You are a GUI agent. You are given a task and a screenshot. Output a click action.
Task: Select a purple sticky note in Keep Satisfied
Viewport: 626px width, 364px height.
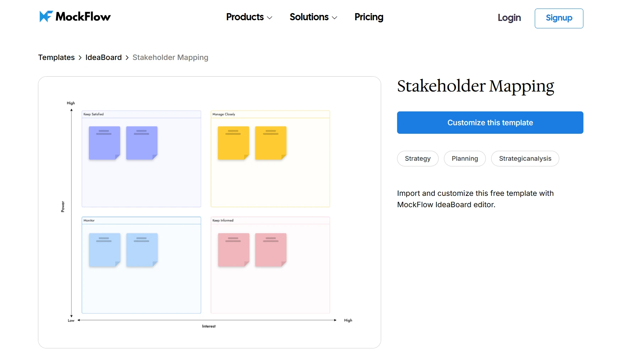coord(104,143)
